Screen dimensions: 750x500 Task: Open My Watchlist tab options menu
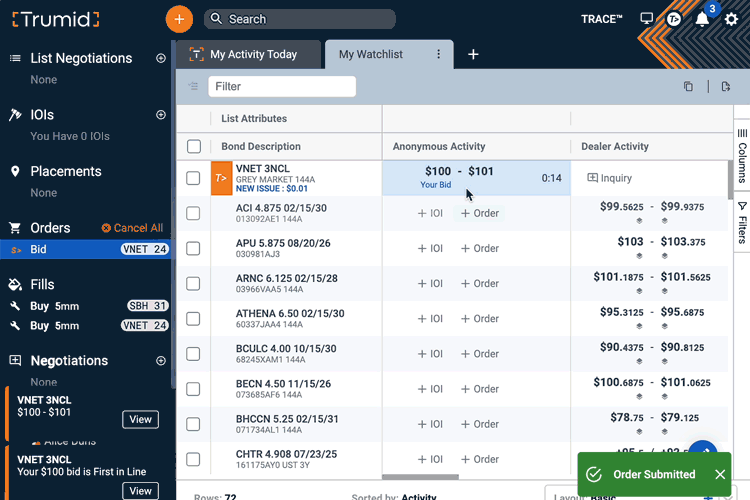pos(438,54)
